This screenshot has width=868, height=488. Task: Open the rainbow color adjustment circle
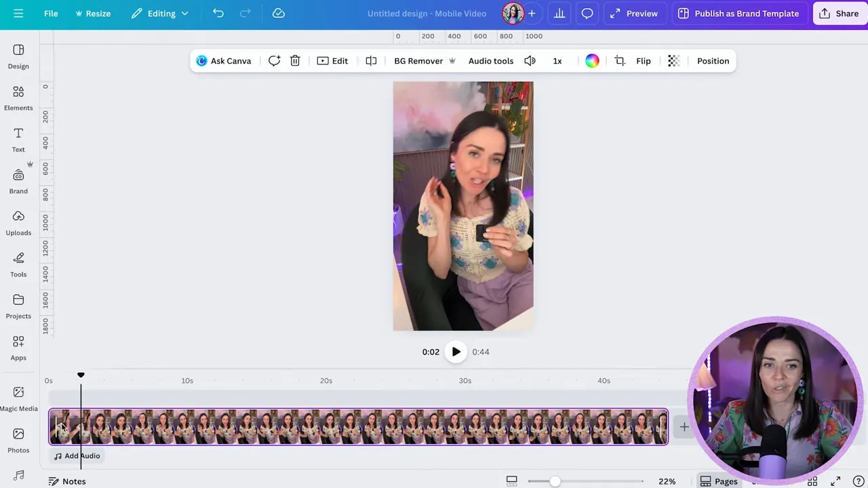point(592,61)
